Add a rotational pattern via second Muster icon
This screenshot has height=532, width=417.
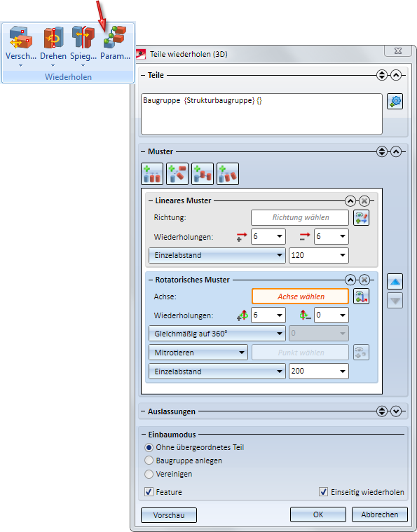click(x=177, y=174)
